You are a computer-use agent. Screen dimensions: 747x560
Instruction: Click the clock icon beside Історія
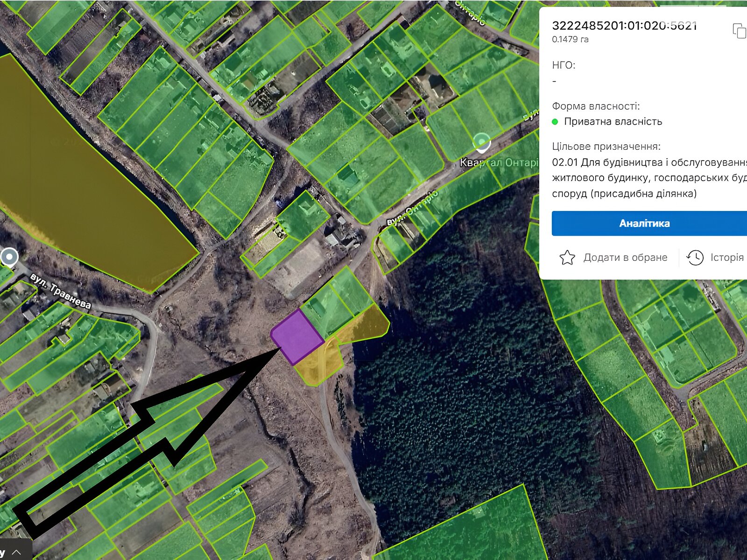point(695,258)
